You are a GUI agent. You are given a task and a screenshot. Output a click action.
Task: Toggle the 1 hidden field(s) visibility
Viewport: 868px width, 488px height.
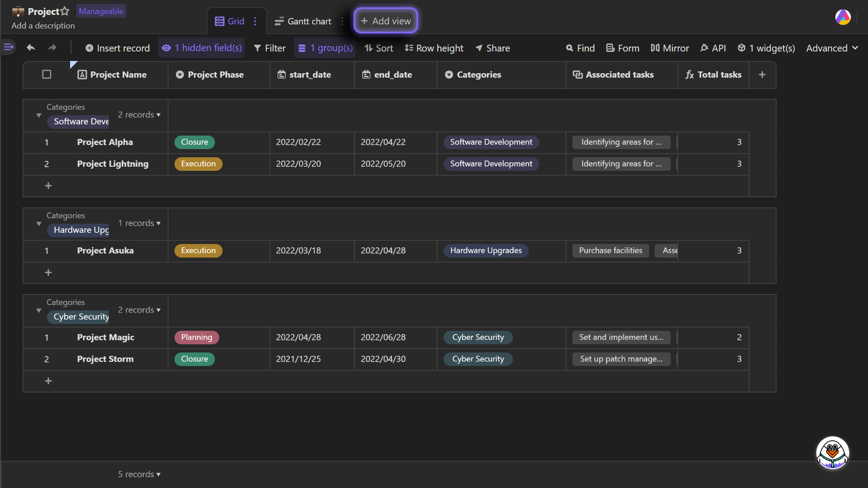(202, 48)
